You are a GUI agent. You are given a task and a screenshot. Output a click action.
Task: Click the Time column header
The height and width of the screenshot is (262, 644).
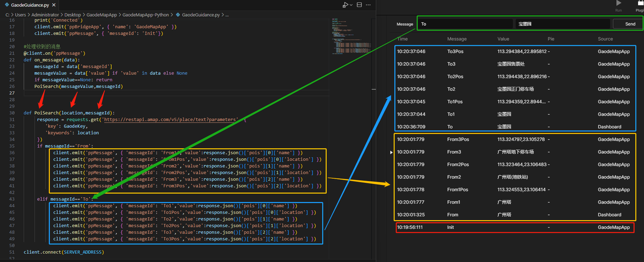403,39
